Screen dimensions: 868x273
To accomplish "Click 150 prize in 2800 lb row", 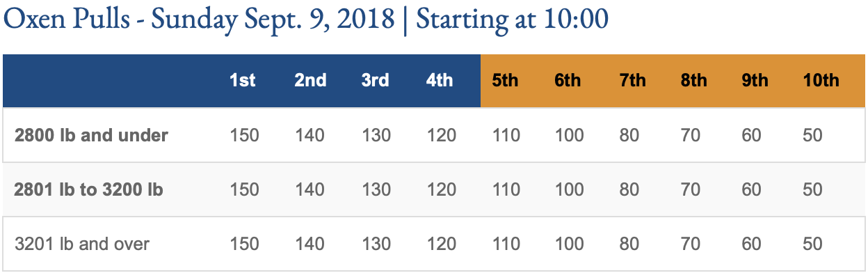I will click(244, 135).
